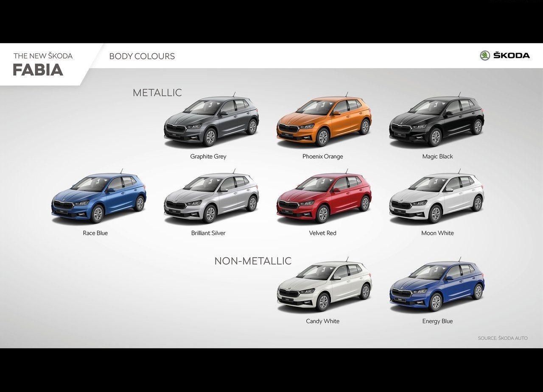The image size is (543, 392).
Task: Click the ŠKODA wordmark beside the emblem
Action: tap(512, 56)
